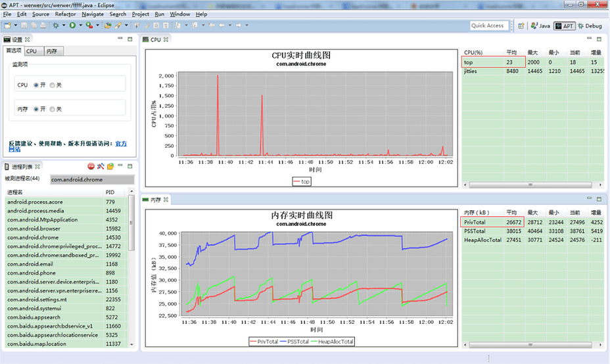The image size is (610, 364).
Task: Maximize the 进程列表 panel
Action: click(130, 166)
